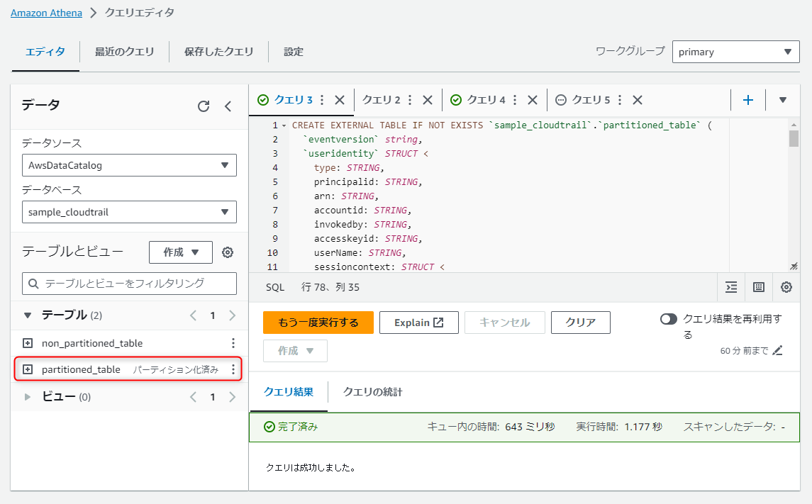The image size is (812, 504).
Task: Format the SQL with the indent icon
Action: [731, 287]
